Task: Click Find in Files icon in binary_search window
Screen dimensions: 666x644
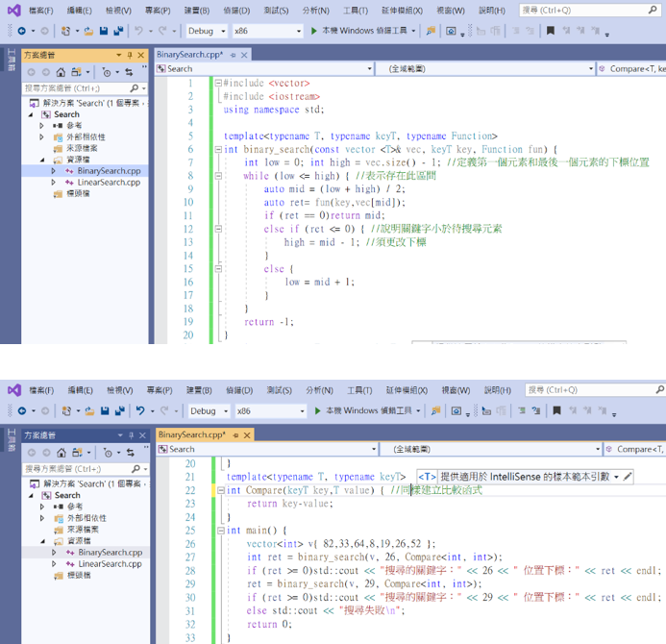Action: point(431,31)
